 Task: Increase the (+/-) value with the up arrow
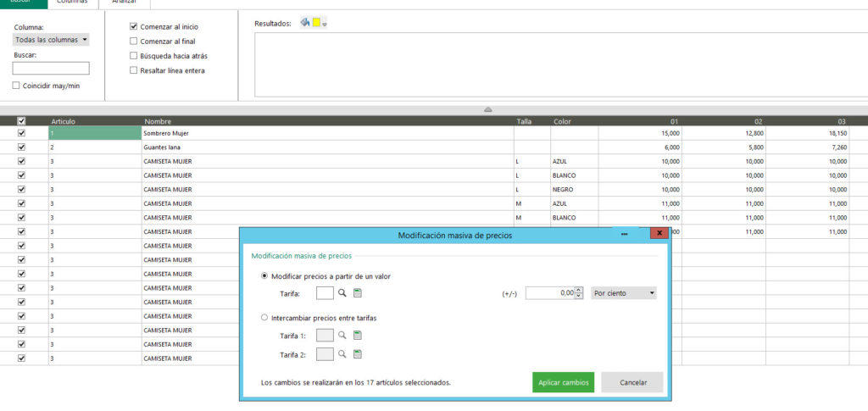(578, 291)
